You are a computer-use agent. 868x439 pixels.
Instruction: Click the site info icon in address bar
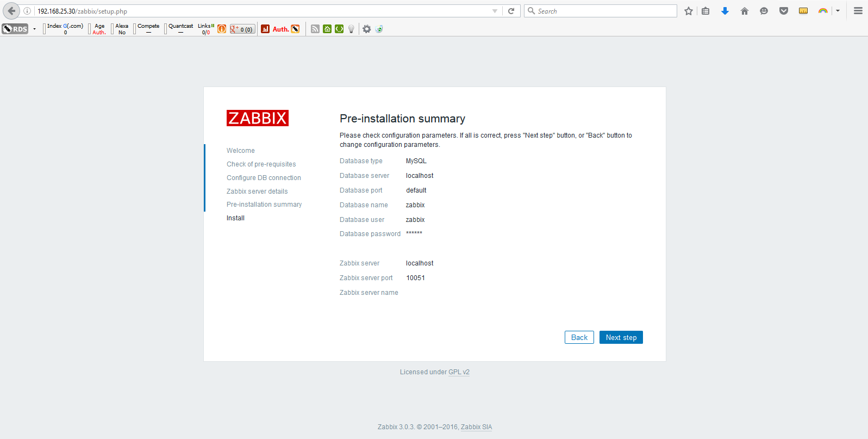click(27, 11)
